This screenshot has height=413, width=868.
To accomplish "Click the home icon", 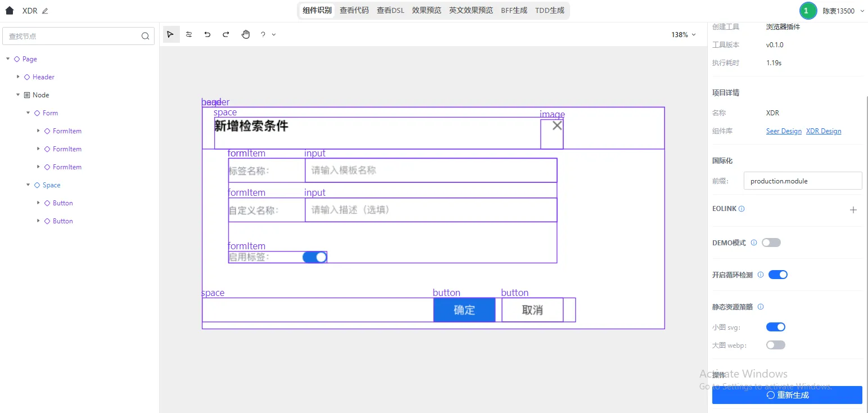I will [x=10, y=11].
